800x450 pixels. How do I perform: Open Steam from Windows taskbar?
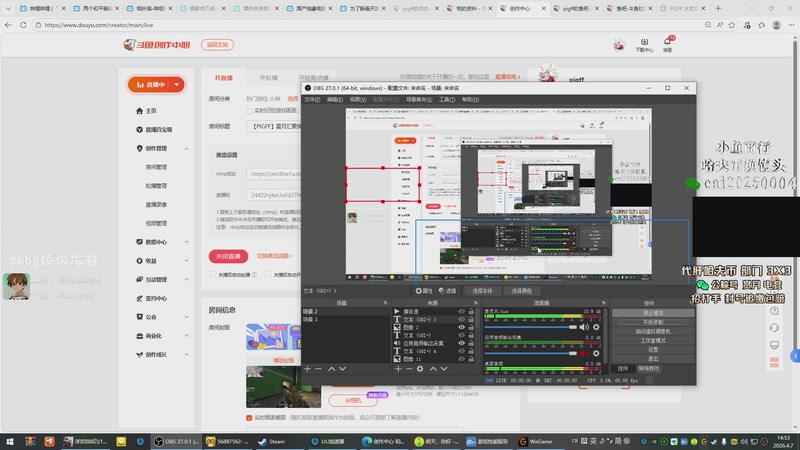272,441
